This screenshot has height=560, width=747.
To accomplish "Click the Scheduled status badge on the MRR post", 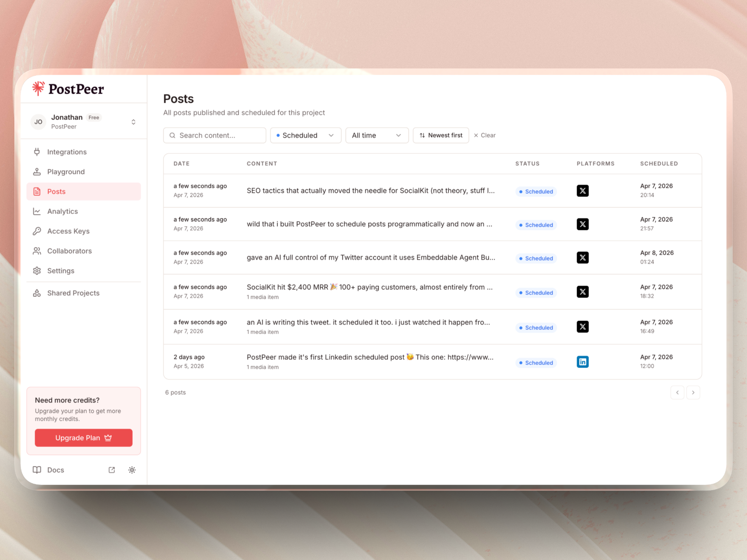I will pos(536,292).
